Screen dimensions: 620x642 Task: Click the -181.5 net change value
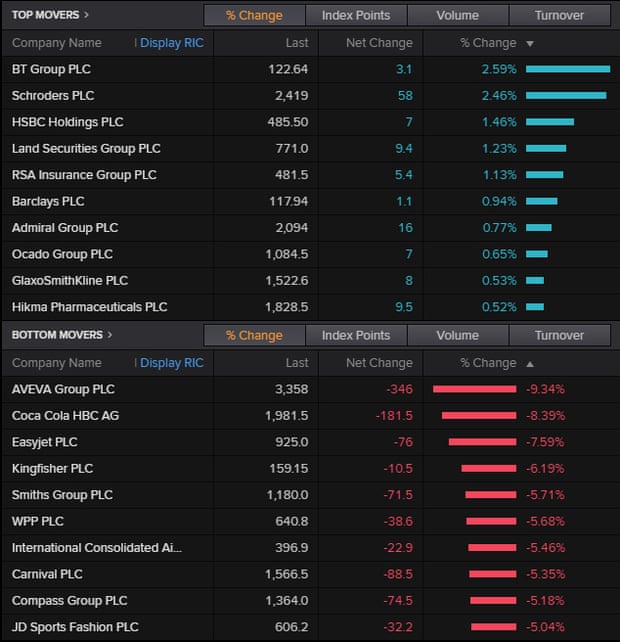(x=394, y=416)
